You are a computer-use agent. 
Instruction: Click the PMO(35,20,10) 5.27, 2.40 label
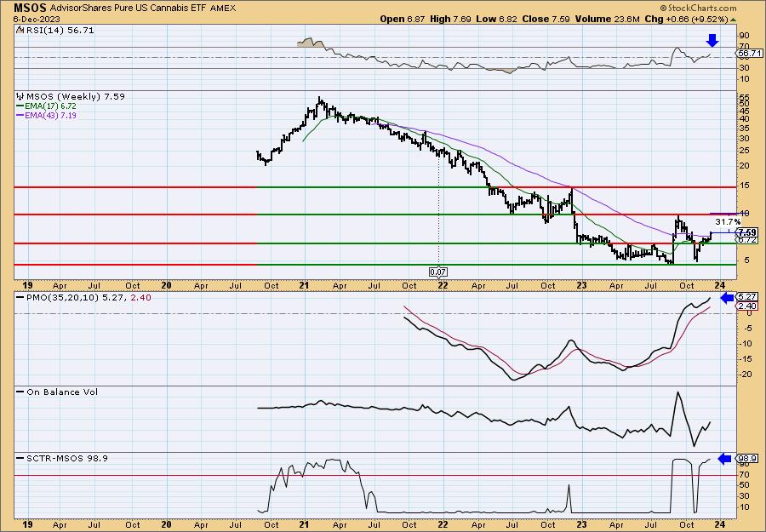88,298
